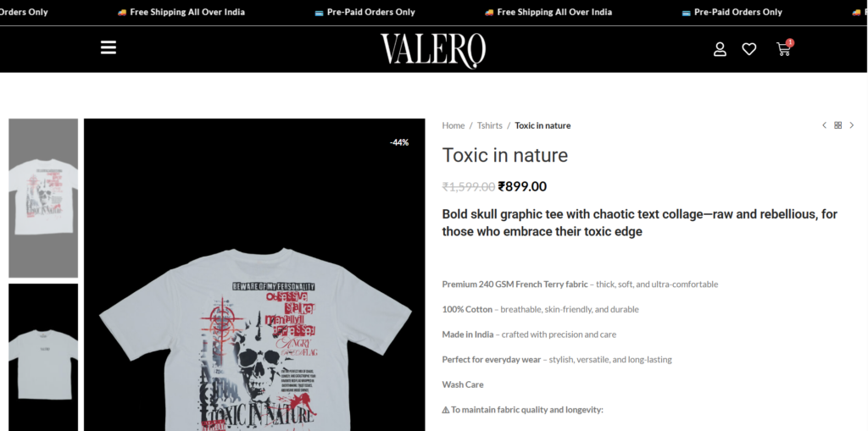Go to next product arrow
The image size is (868, 431).
(x=852, y=125)
